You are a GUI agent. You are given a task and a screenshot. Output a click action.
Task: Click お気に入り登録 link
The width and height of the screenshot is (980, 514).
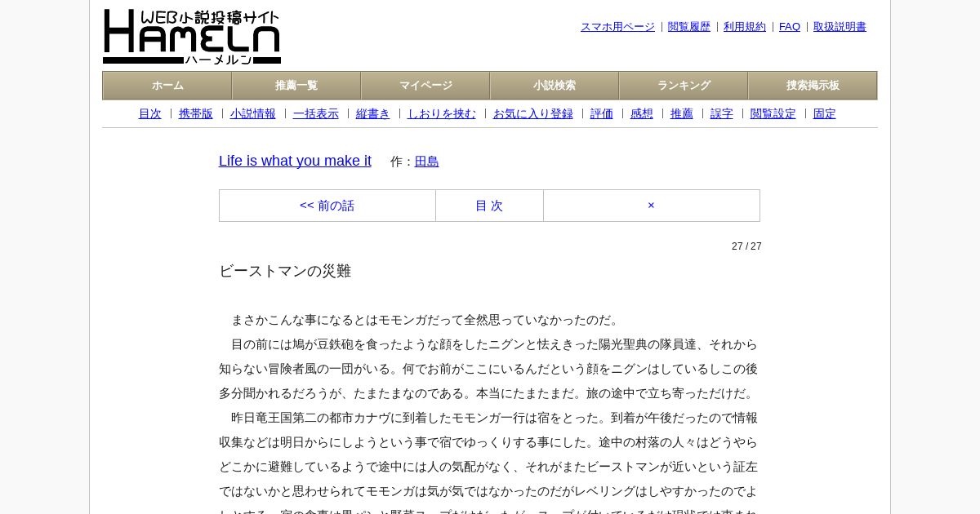coord(533,114)
